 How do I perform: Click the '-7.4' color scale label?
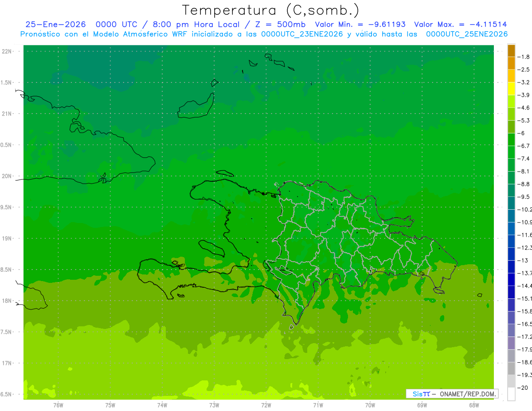pos(524,159)
